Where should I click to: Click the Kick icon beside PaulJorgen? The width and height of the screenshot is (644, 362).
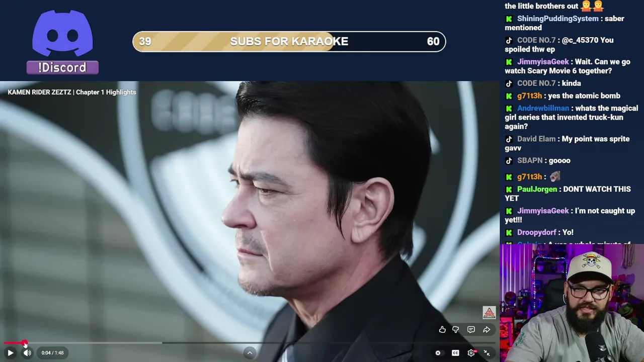click(509, 189)
